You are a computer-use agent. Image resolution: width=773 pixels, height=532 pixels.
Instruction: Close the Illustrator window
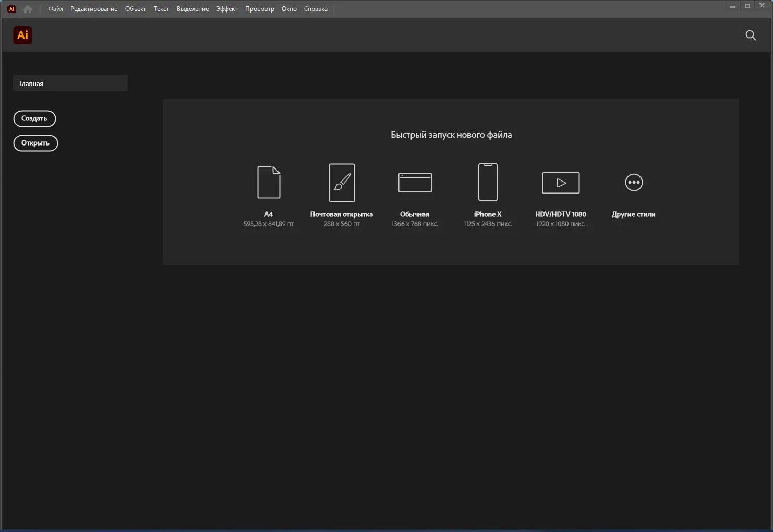[x=762, y=6]
